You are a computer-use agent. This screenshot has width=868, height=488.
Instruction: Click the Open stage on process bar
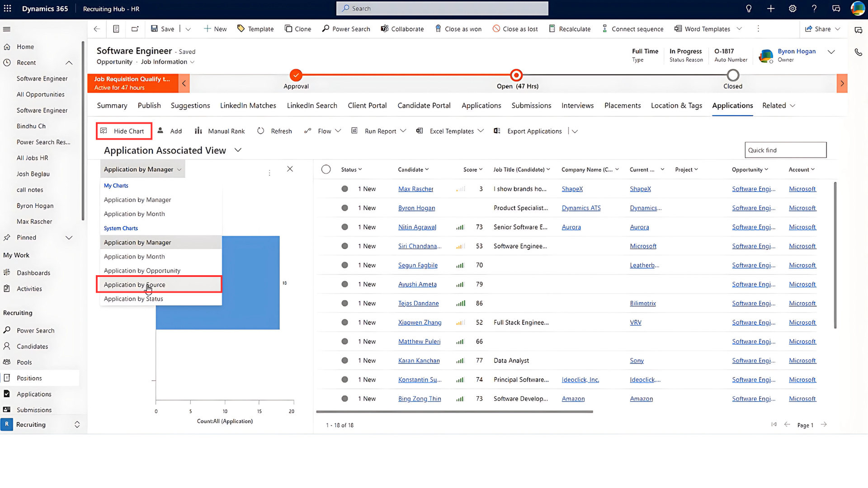tap(516, 75)
